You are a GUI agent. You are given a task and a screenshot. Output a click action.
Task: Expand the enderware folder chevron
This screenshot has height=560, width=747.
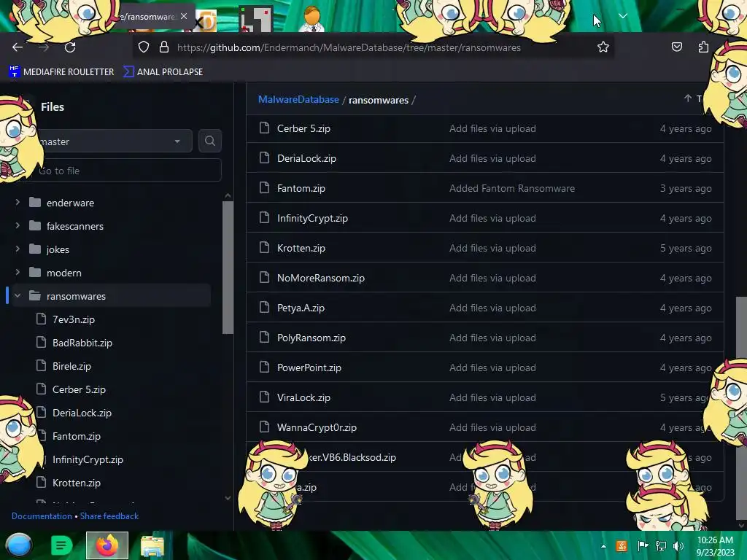point(18,203)
